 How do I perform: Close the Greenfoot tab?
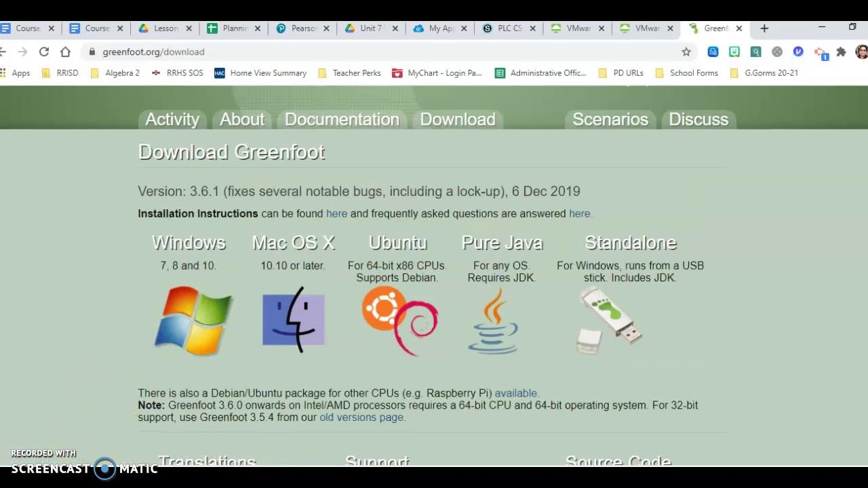pos(739,28)
